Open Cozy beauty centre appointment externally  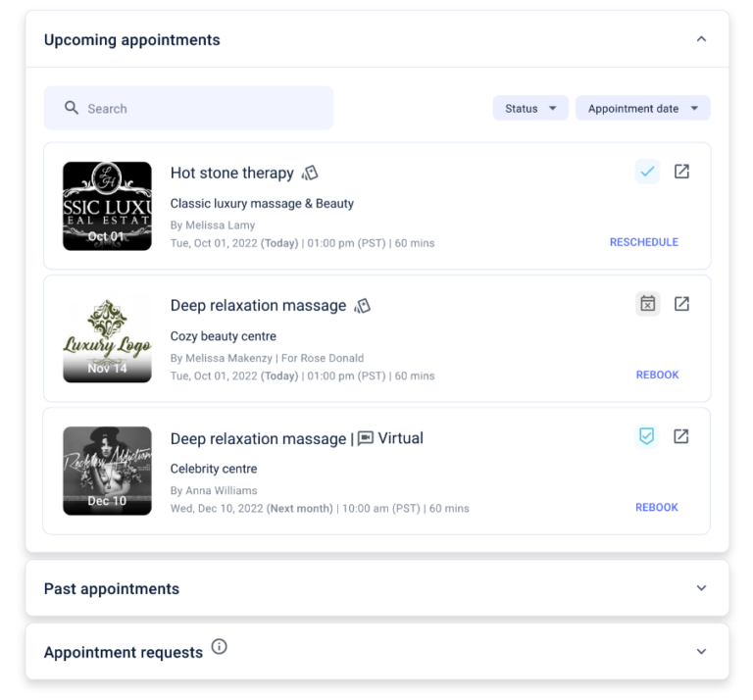[681, 304]
